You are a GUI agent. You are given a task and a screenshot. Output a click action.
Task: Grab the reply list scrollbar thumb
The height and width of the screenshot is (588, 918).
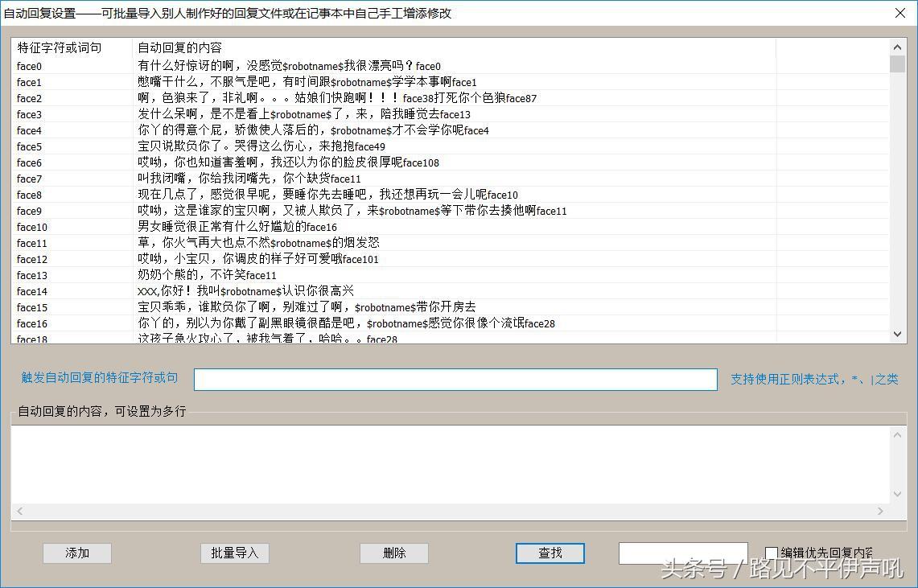897,64
